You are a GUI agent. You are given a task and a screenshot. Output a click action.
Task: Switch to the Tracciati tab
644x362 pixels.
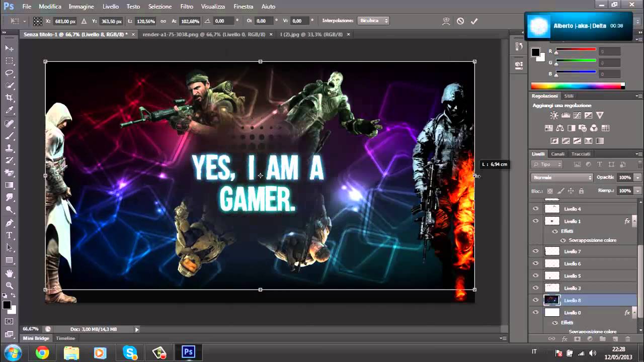pos(581,154)
